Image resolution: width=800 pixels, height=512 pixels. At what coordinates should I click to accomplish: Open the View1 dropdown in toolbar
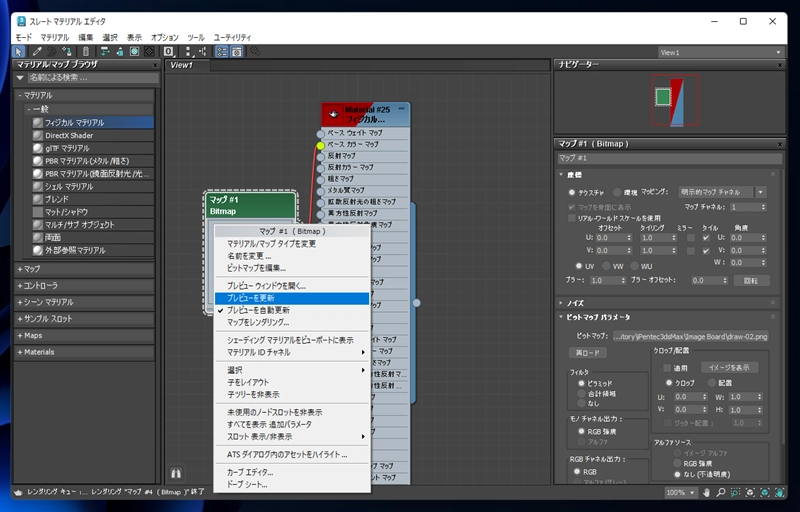point(720,52)
